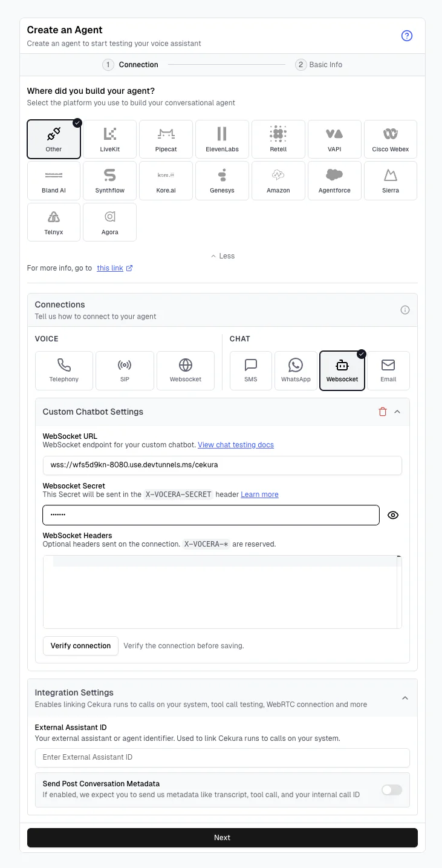Select the Genesys platform card
The height and width of the screenshot is (868, 442).
222,180
